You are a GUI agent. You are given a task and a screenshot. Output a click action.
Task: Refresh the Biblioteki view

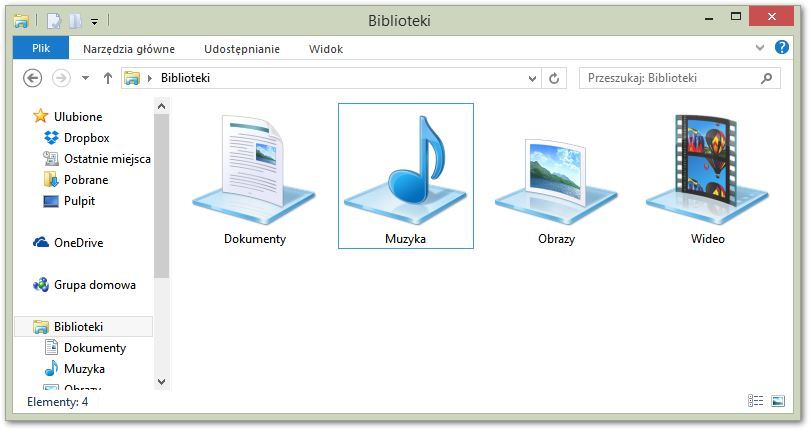[554, 79]
